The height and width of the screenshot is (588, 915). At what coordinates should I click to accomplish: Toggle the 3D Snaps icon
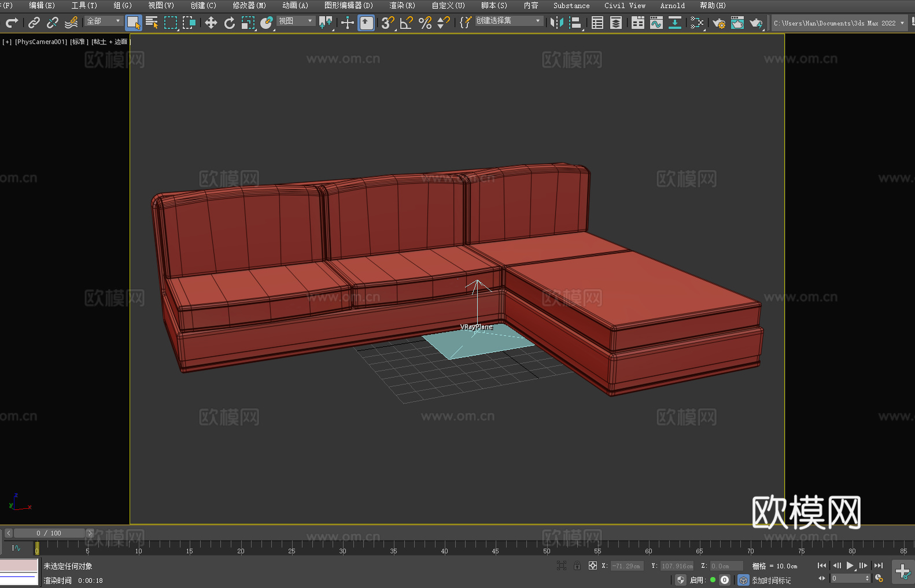[x=388, y=23]
